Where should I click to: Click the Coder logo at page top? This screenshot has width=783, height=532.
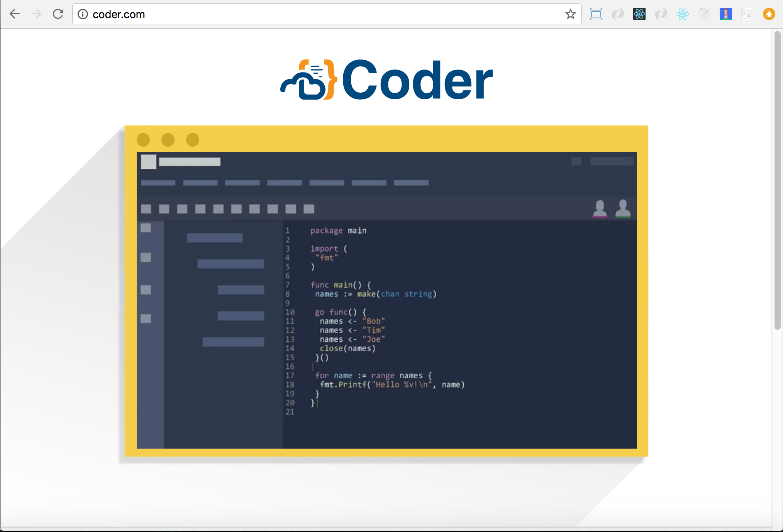pos(386,80)
